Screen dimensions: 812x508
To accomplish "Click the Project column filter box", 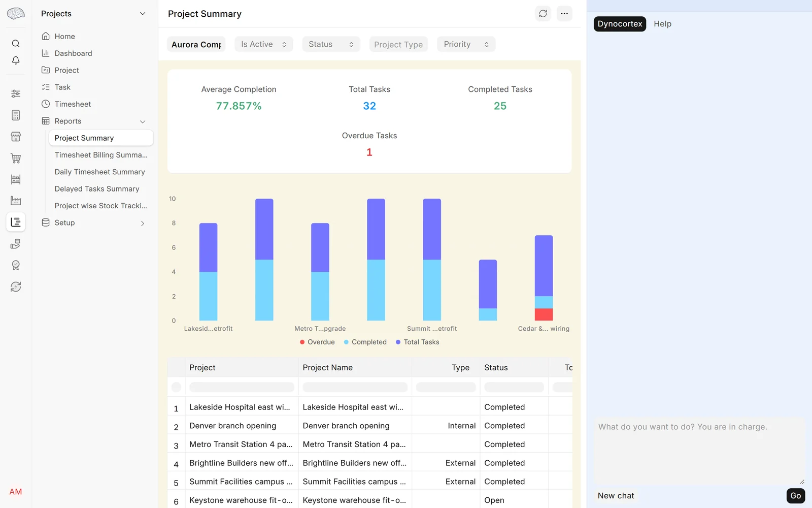I will pyautogui.click(x=242, y=387).
